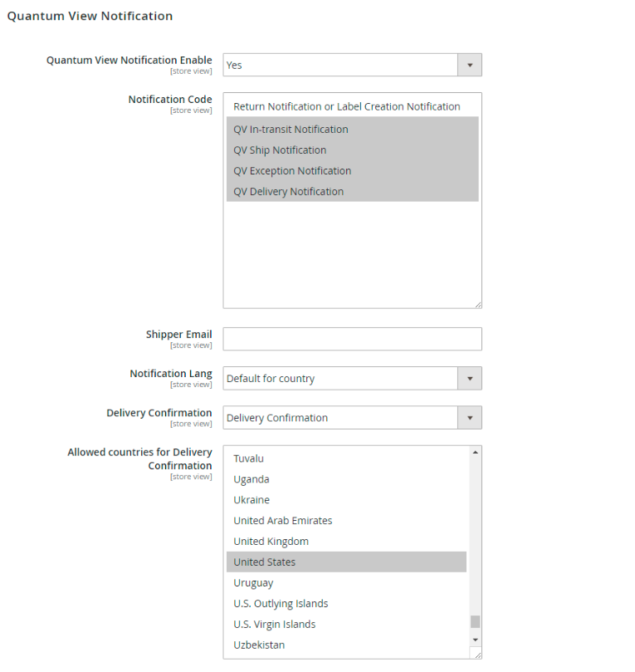635x672 pixels.
Task: Click the countries list scroll up arrow
Action: [476, 453]
